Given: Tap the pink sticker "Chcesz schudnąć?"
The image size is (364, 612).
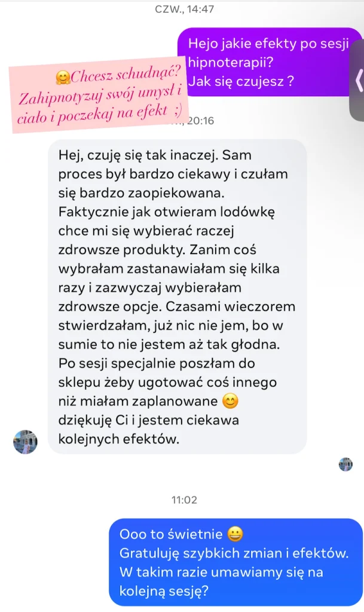Looking at the screenshot, I should coord(99,96).
